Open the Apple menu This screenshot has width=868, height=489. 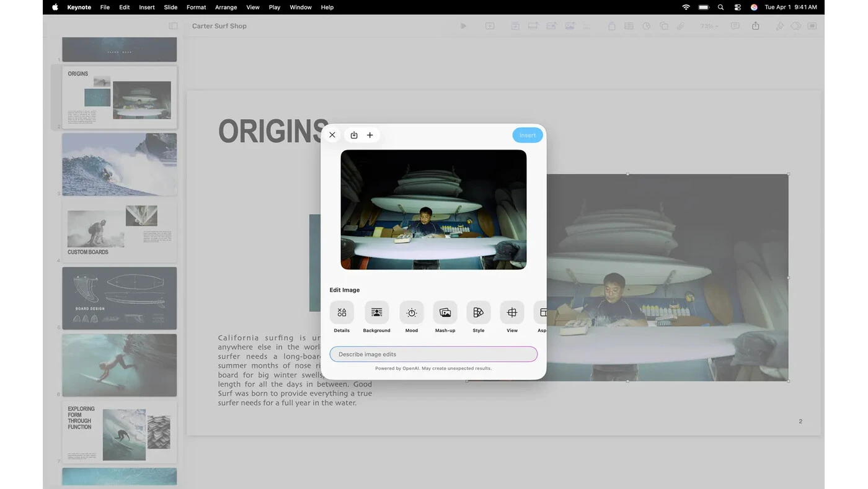point(55,7)
